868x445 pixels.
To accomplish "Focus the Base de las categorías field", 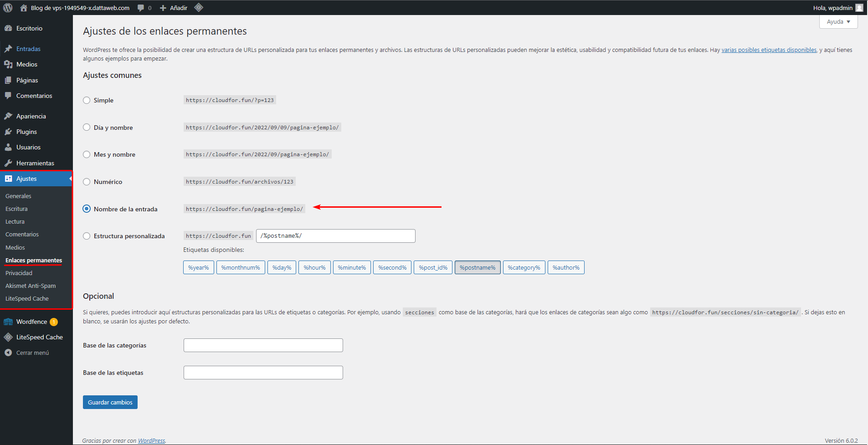I will tap(263, 345).
